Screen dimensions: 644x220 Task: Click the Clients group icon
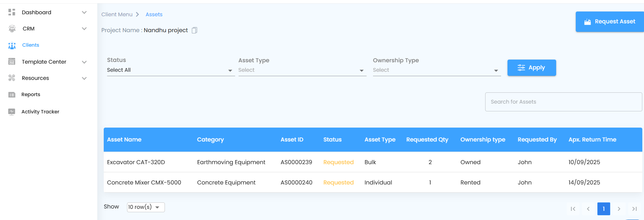click(12, 45)
